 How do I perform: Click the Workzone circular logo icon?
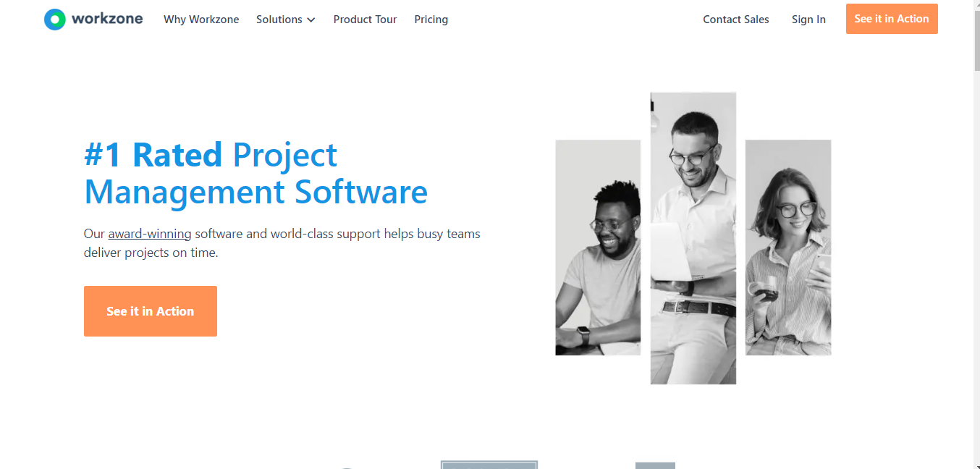point(55,20)
